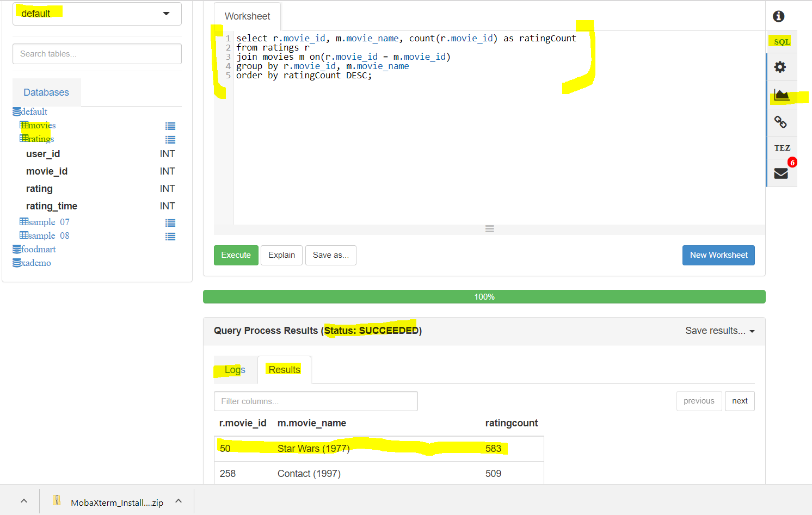812x515 pixels.
Task: Open the visualization chart icon
Action: click(782, 95)
